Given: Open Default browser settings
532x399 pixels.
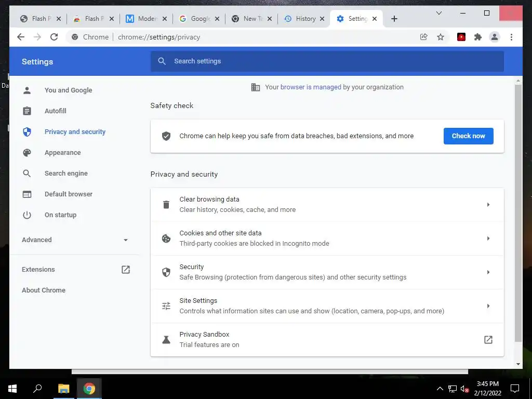Looking at the screenshot, I should [68, 194].
